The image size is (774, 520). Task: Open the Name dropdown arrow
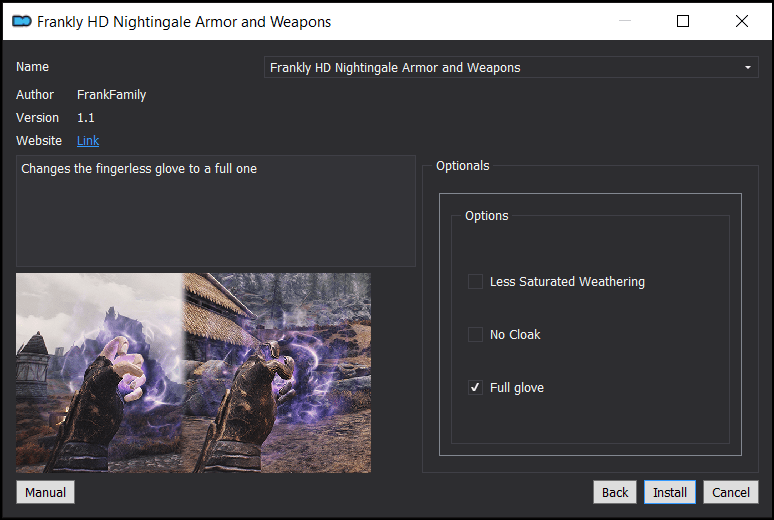(x=748, y=67)
